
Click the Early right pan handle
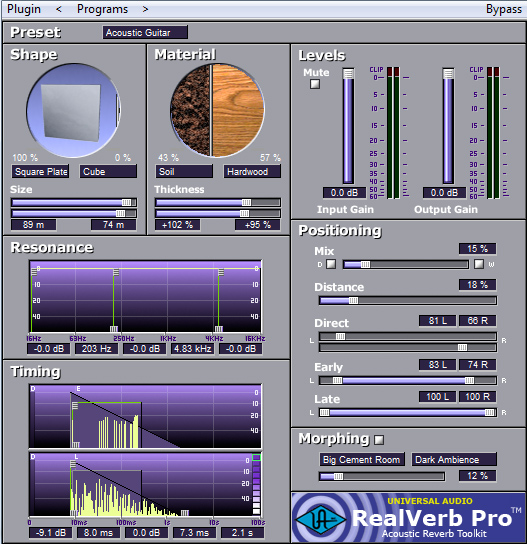tap(469, 380)
